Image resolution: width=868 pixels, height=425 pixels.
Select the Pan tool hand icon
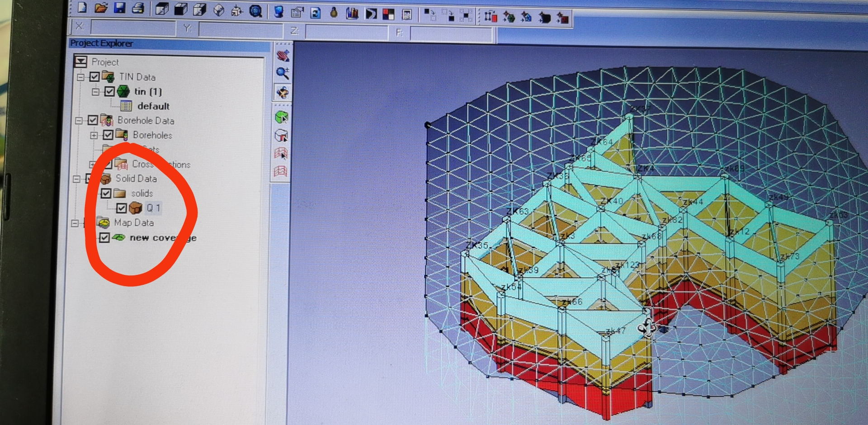283,56
